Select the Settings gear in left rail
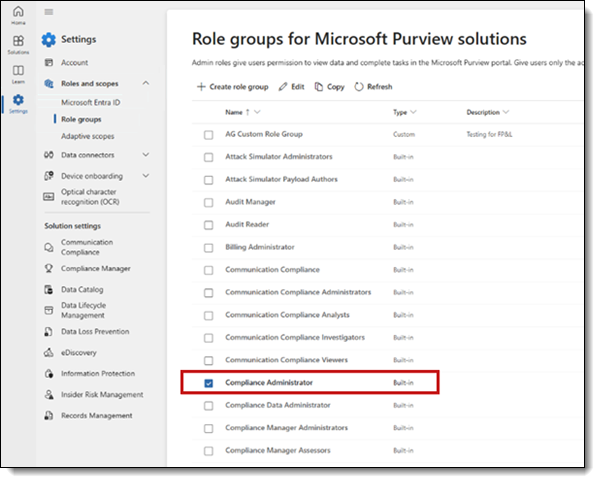This screenshot has height=483, width=600. point(18,104)
